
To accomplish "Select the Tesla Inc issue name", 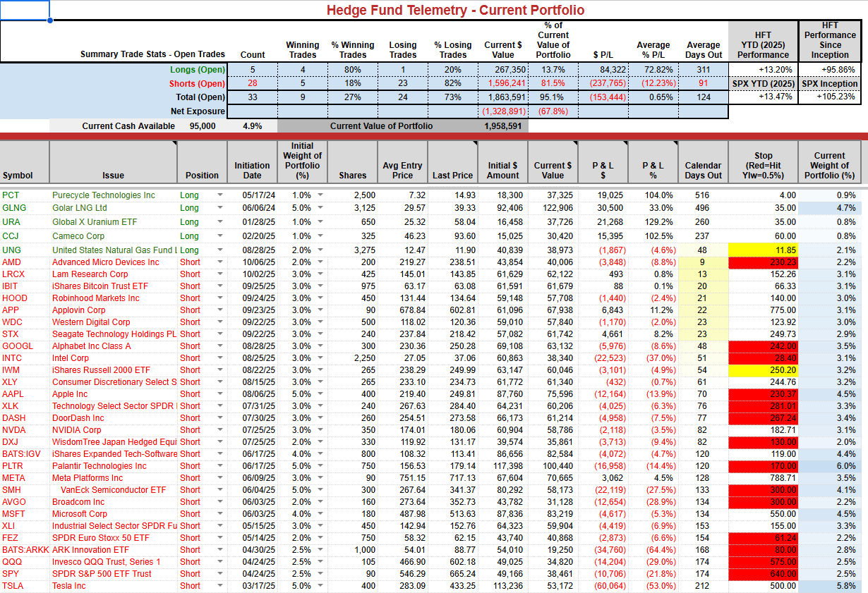I will pos(70,586).
